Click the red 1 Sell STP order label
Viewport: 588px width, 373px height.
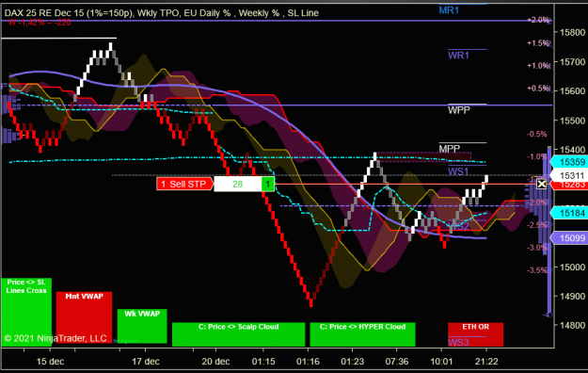185,184
